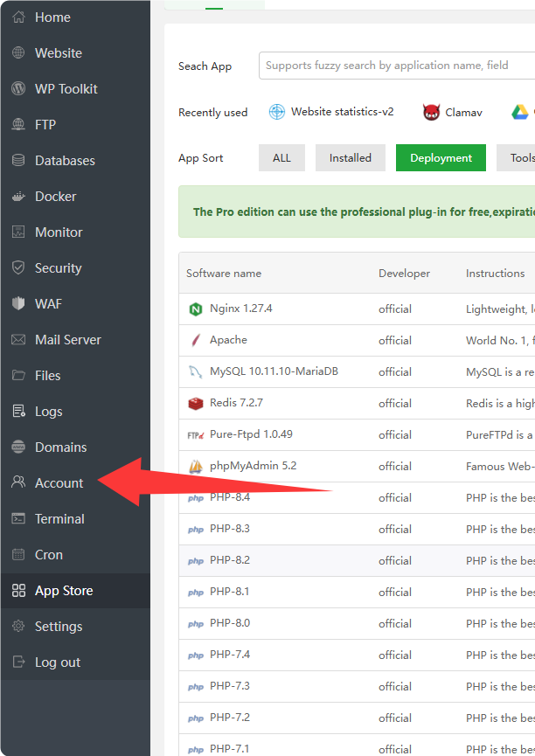Click the Instructions column header

click(x=495, y=273)
